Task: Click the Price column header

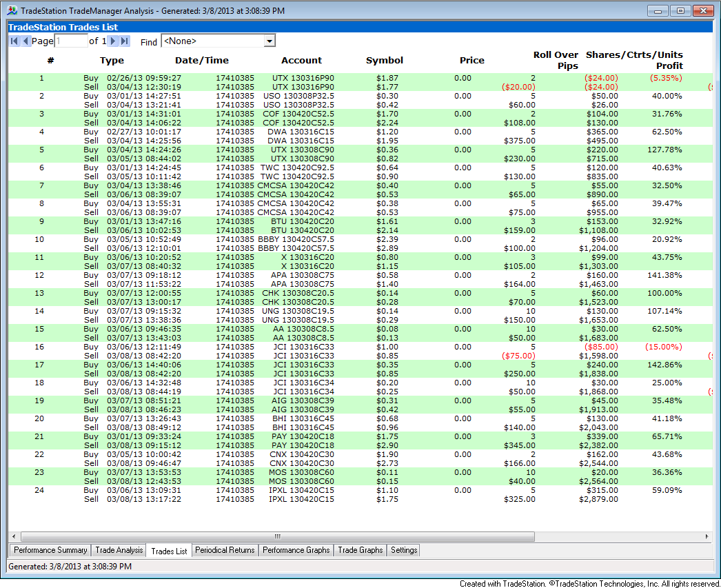Action: [x=471, y=60]
